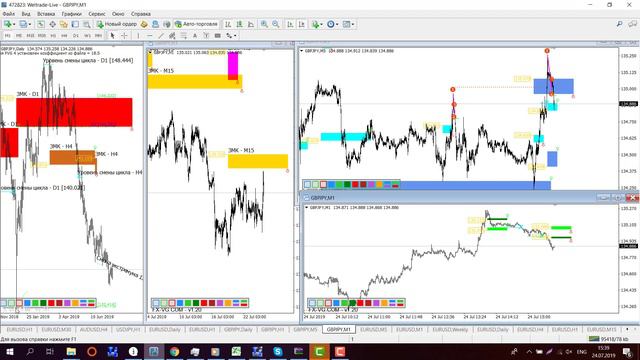This screenshot has width=640, height=360.
Task: Open the MetaEditor yellow book icon
Action: (x=144, y=24)
